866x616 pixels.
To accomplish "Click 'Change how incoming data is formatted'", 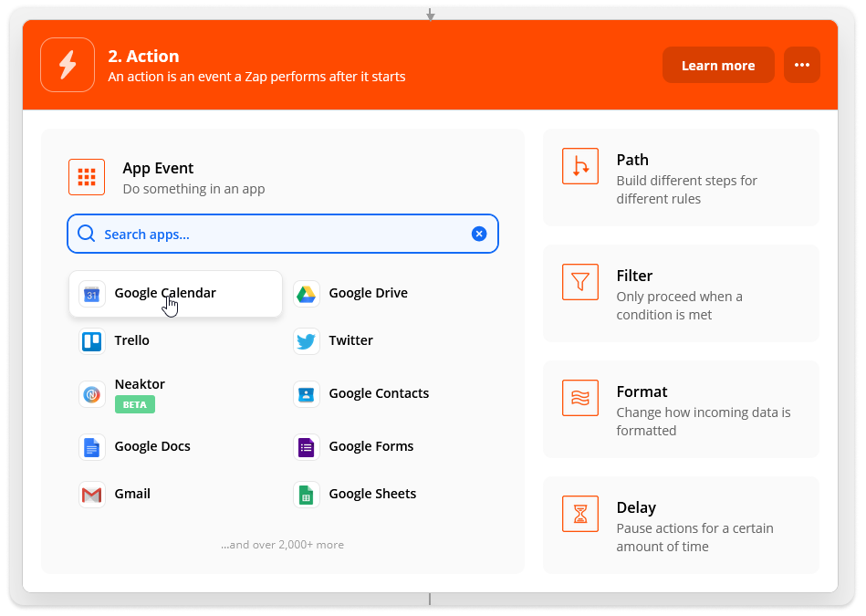I will [x=704, y=422].
